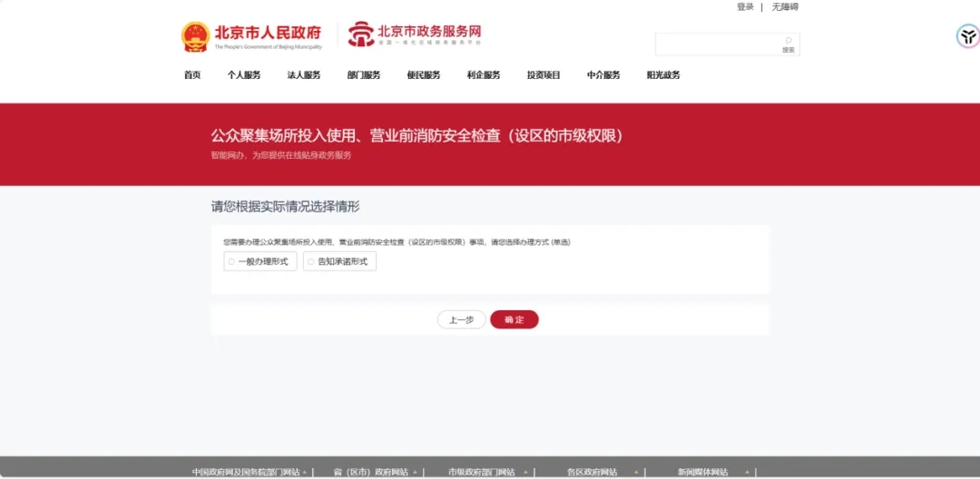
Task: Open 投资项目 in navigation bar
Action: 544,75
